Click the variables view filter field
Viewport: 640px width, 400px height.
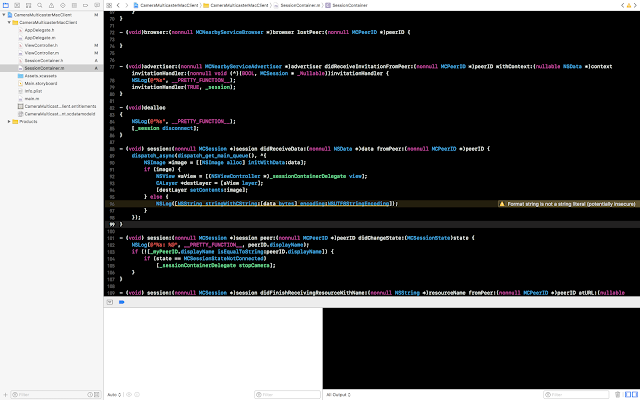[x=287, y=395]
